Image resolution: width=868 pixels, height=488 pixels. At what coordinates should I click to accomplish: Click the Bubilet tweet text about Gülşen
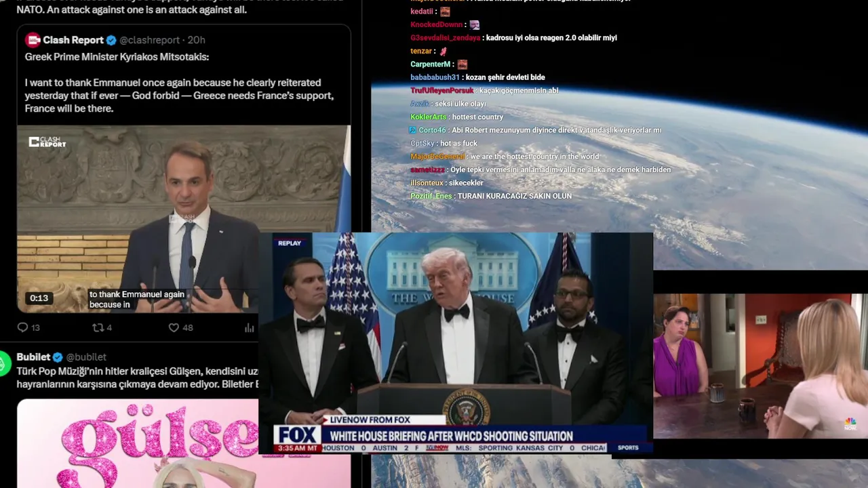click(138, 378)
